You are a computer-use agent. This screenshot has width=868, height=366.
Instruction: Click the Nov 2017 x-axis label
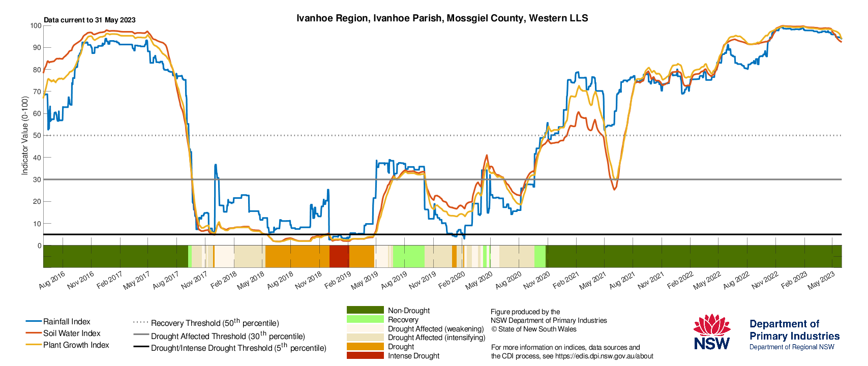pyautogui.click(x=195, y=280)
